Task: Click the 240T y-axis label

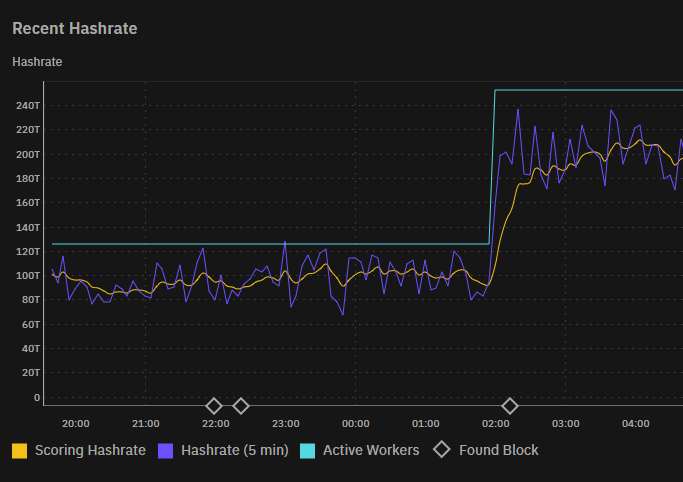Action: point(27,106)
